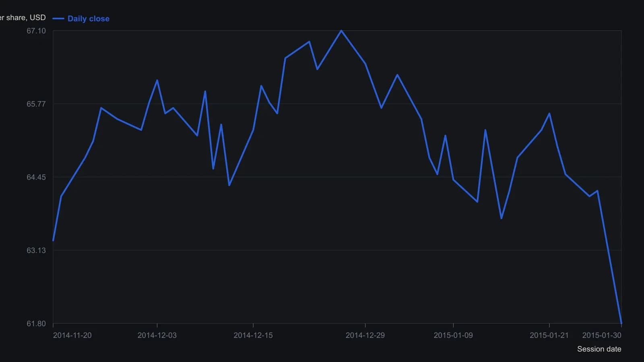The height and width of the screenshot is (362, 644).
Task: Click the 2014-12-15 date label
Action: [x=253, y=335]
